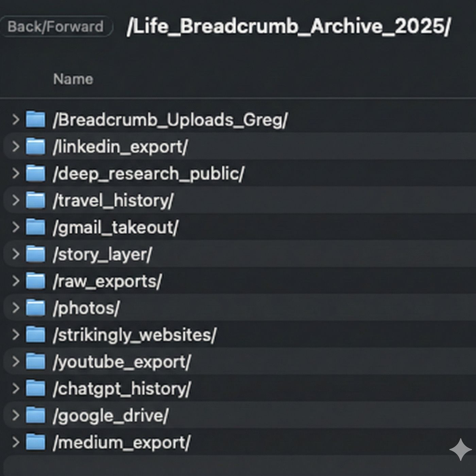
Task: Expand the raw_exports folder chevron
Action: click(x=16, y=281)
